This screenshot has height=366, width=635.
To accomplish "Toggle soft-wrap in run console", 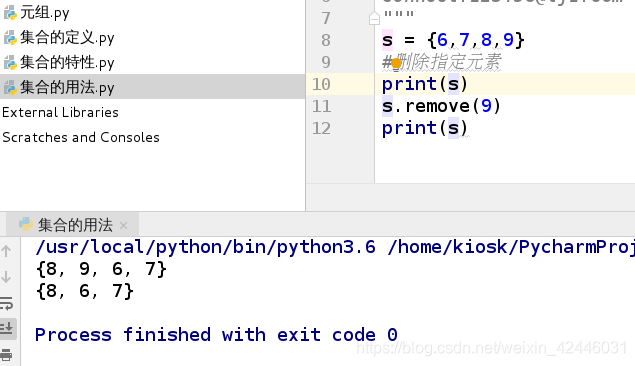I will tap(7, 303).
